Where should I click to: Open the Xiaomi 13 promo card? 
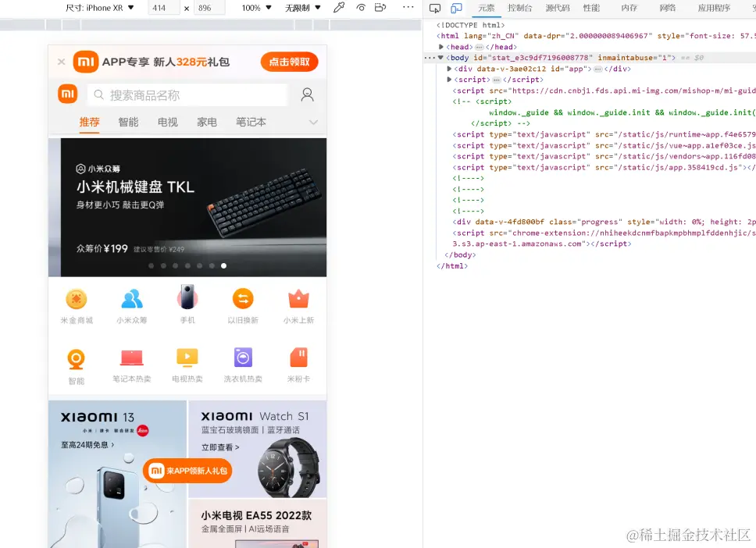[x=117, y=475]
